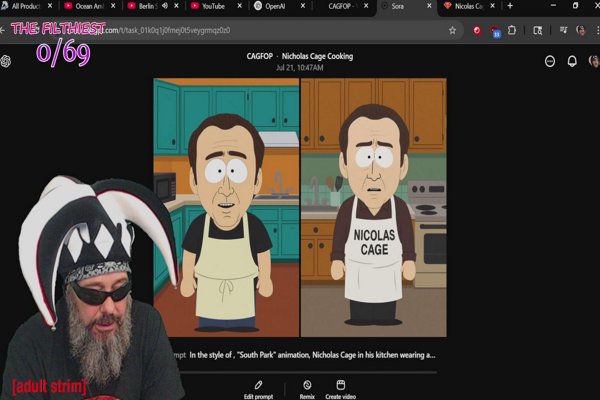600x400 pixels.
Task: Close the Nicolas Cage tab
Action: [492, 6]
